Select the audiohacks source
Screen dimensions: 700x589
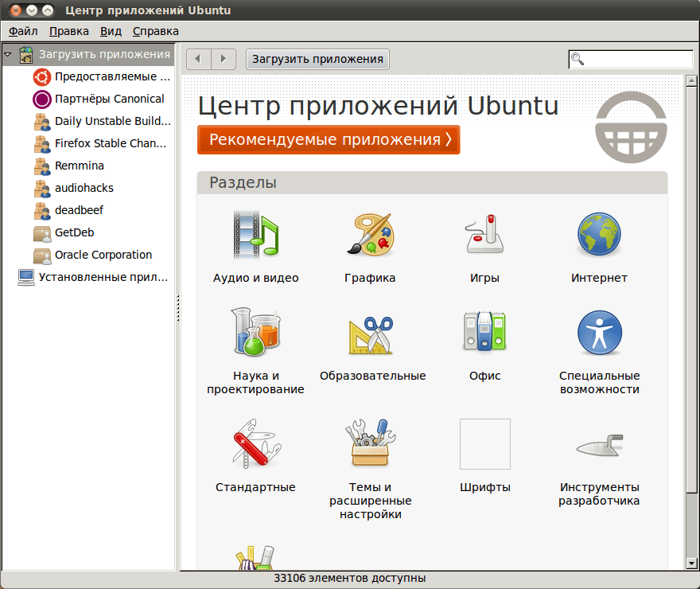point(88,189)
